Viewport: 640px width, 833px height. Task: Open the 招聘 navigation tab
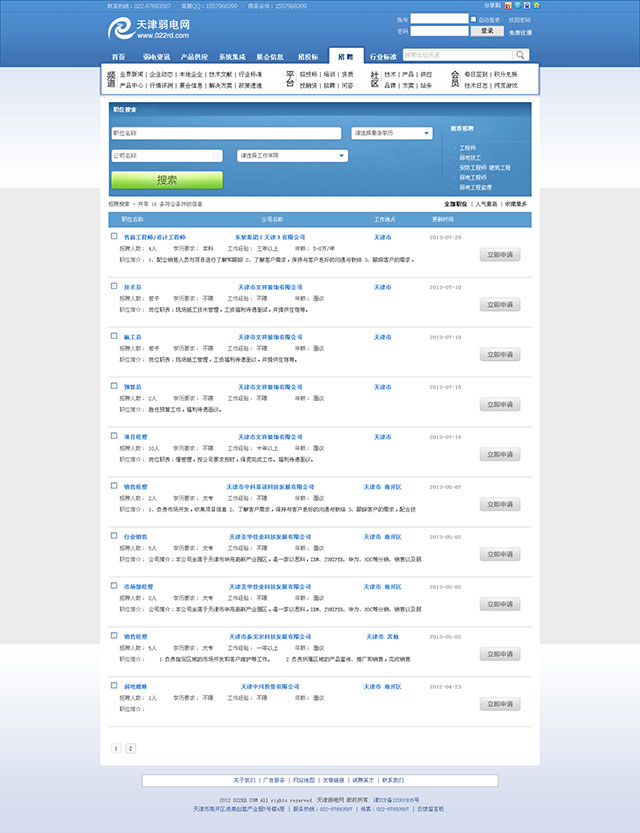(x=345, y=57)
